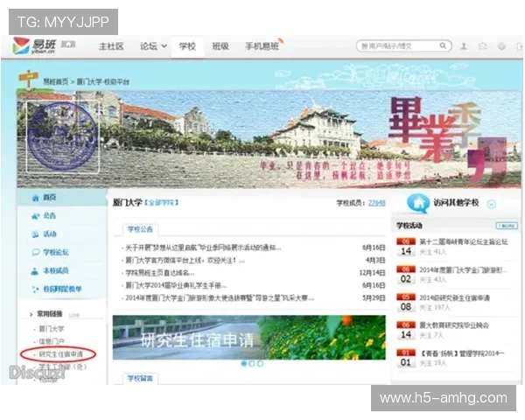Switch to the 学校留言 tab
This screenshot has height=420, width=525.
(x=140, y=379)
